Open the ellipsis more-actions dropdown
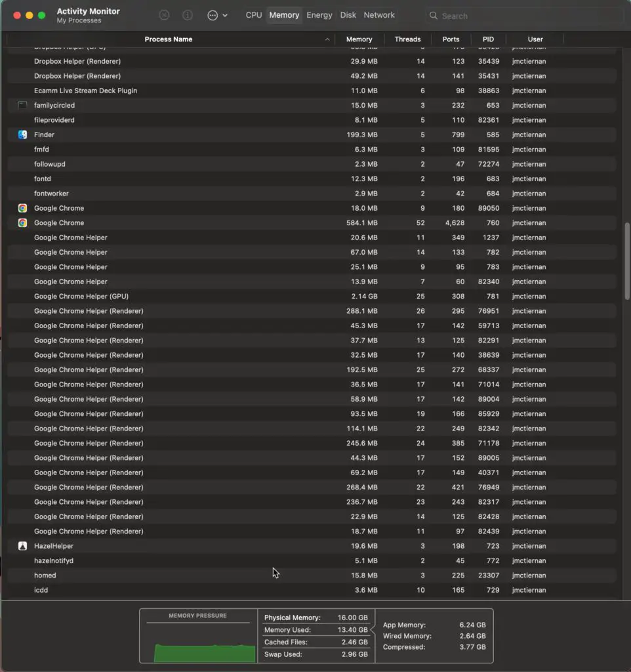This screenshot has width=631, height=672. [217, 16]
